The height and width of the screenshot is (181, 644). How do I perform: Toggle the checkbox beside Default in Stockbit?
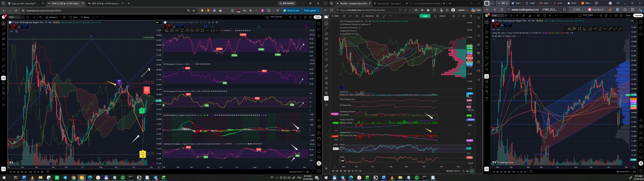click(435, 16)
